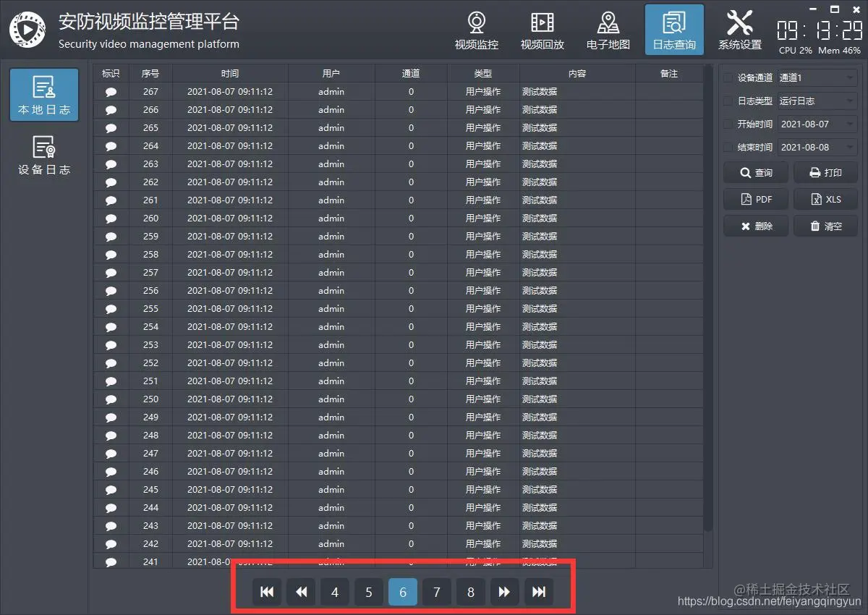This screenshot has width=868, height=615.
Task: Click the 打印 print icon button
Action: click(825, 172)
